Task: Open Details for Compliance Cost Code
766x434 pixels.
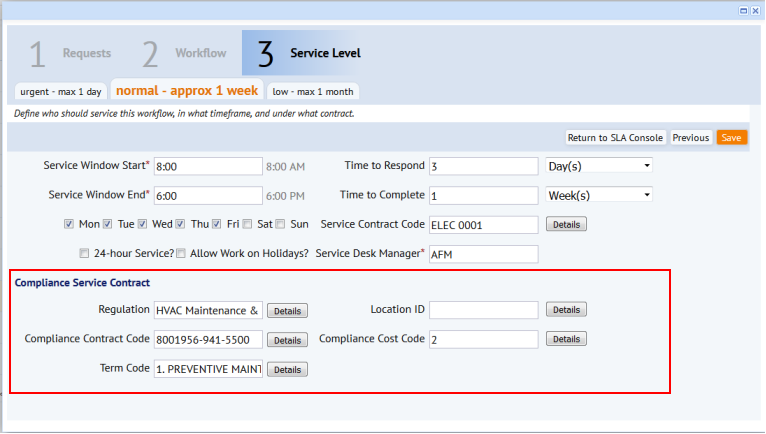Action: pos(566,339)
